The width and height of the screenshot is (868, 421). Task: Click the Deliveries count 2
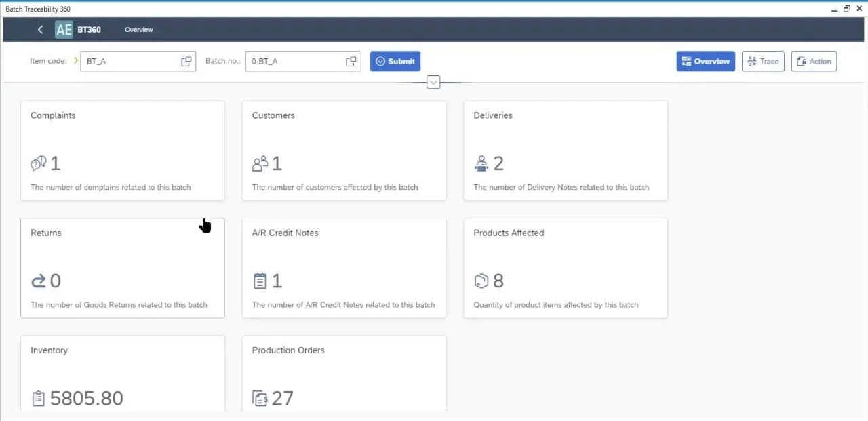click(498, 163)
